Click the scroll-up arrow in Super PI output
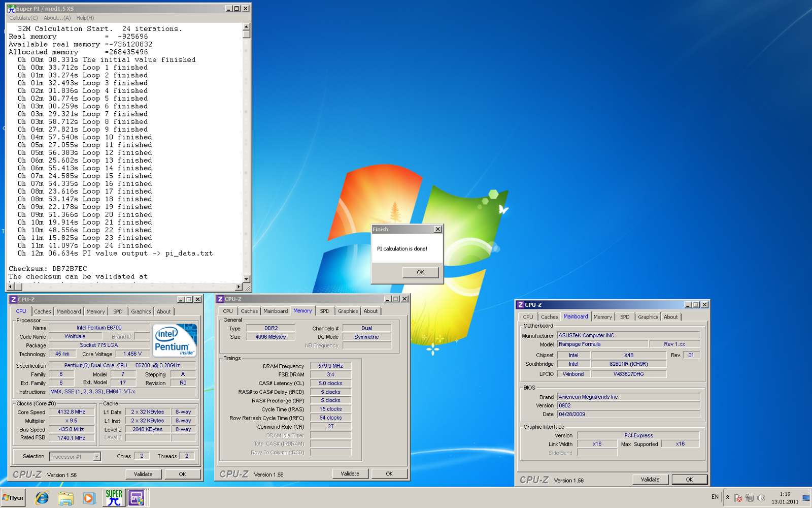Viewport: 812px width, 508px height. 246,27
